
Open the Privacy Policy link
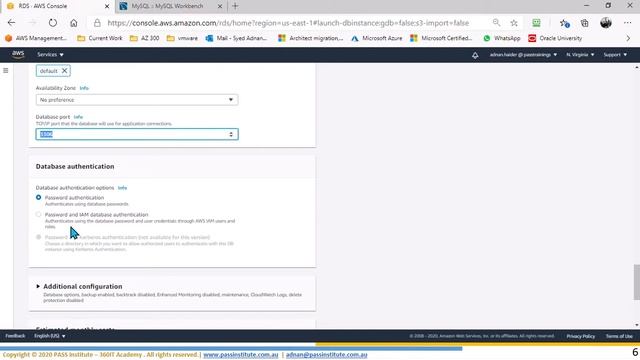580,336
